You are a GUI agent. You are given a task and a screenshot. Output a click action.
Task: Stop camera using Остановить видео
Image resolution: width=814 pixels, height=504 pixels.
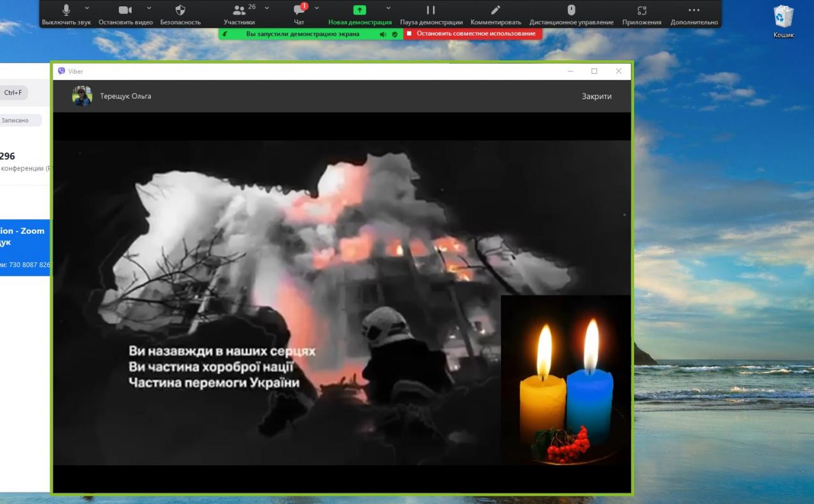125,11
